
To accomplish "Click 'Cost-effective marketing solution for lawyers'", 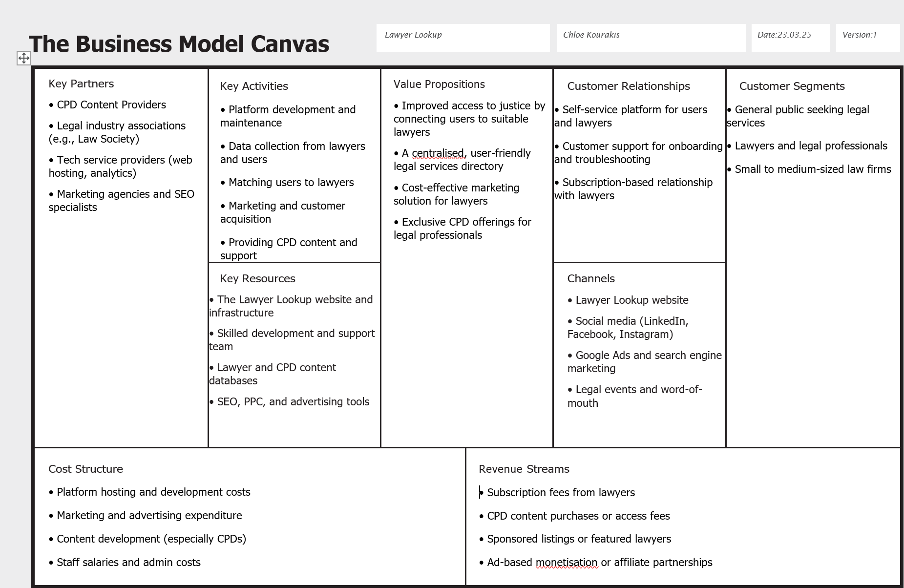I will [457, 194].
